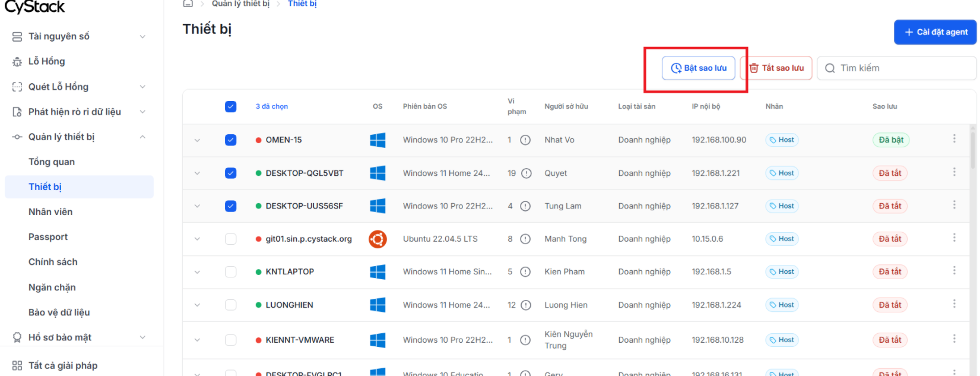Select Thiết bị in sidebar

click(79, 187)
